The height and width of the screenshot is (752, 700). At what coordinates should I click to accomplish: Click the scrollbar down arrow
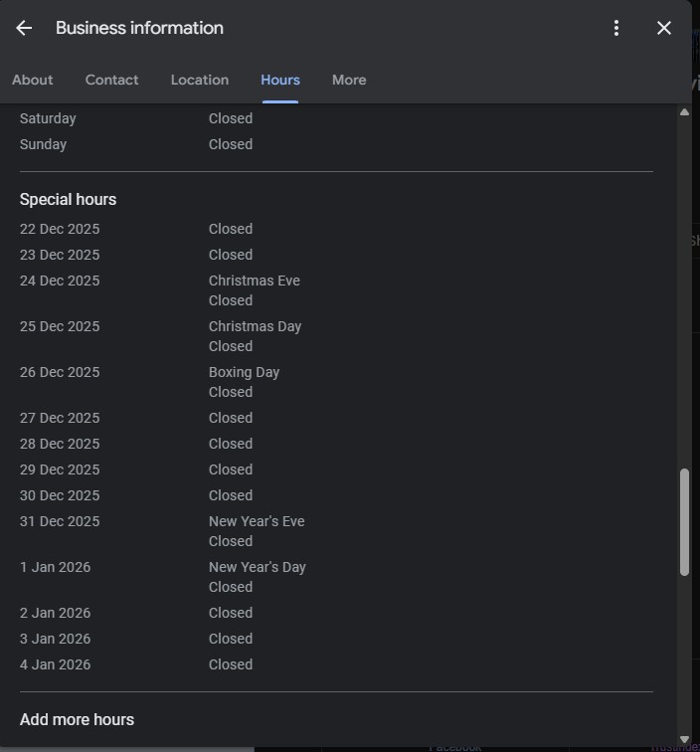pos(684,739)
